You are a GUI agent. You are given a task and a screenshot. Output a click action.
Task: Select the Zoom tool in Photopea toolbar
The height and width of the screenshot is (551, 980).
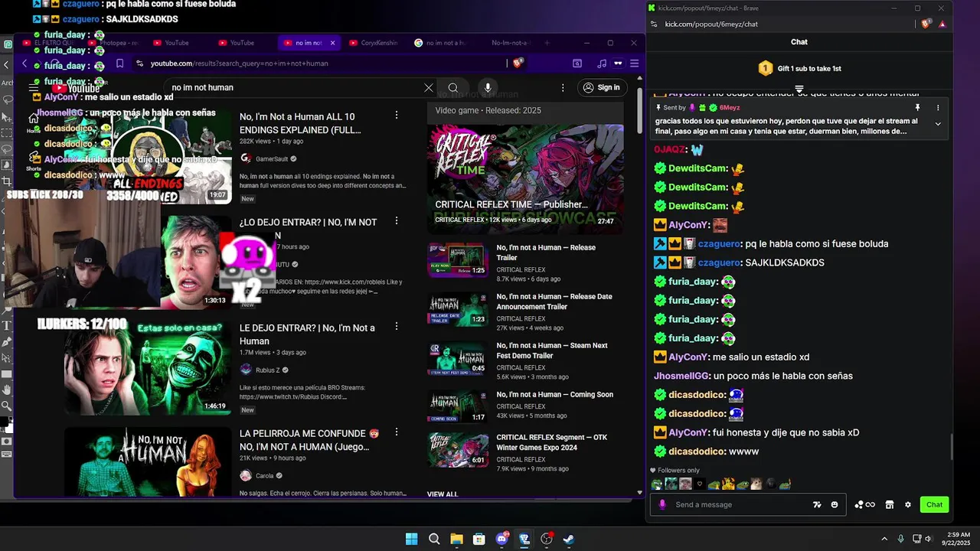[7, 406]
